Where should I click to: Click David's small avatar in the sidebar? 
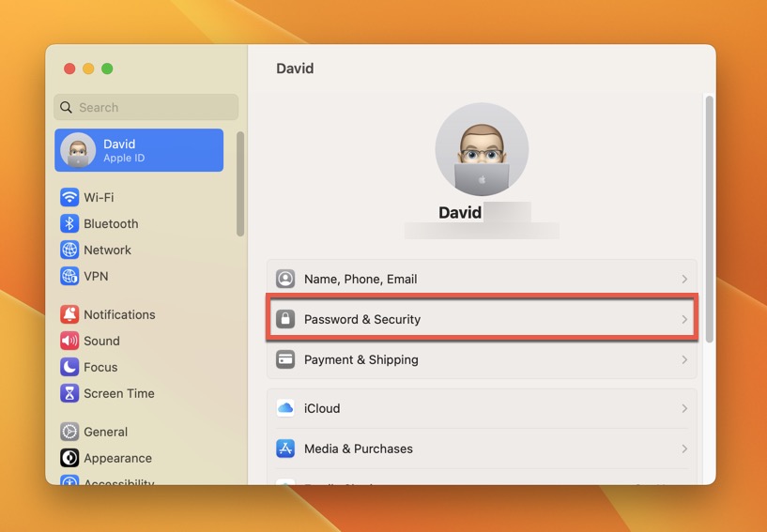(78, 150)
